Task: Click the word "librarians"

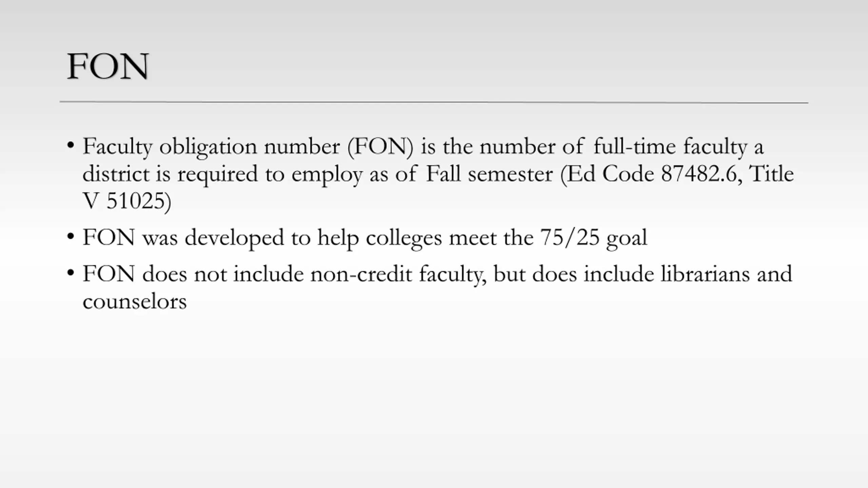Action: point(705,274)
